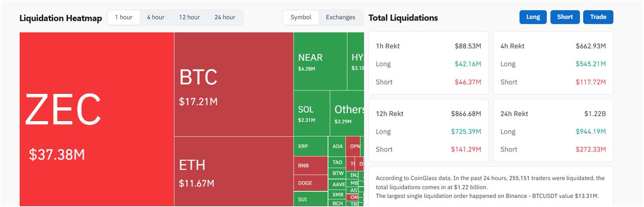This screenshot has height=207, width=644.
Task: Click the 1h Long value $42.16M
Action: pyautogui.click(x=468, y=64)
